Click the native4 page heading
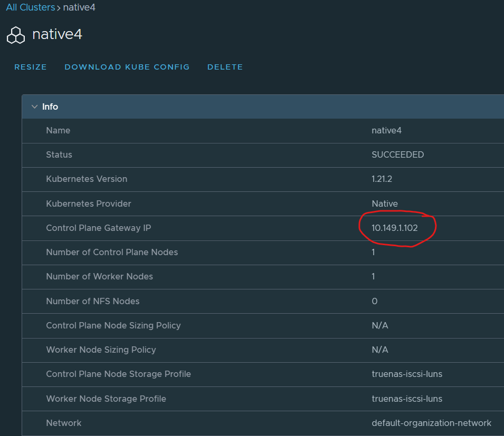The image size is (504, 436). [57, 35]
